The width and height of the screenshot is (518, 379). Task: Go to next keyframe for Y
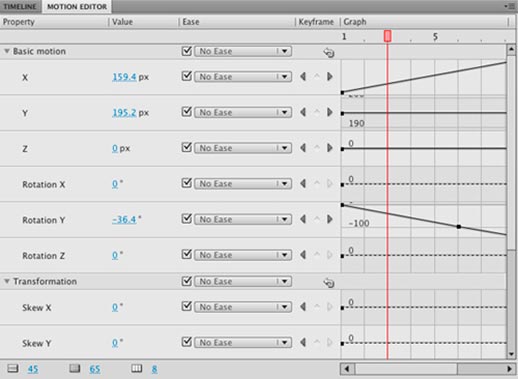330,112
